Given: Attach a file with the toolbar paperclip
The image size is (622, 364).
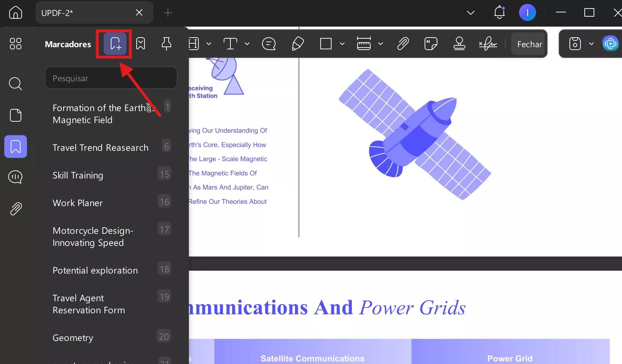Looking at the screenshot, I should (403, 44).
